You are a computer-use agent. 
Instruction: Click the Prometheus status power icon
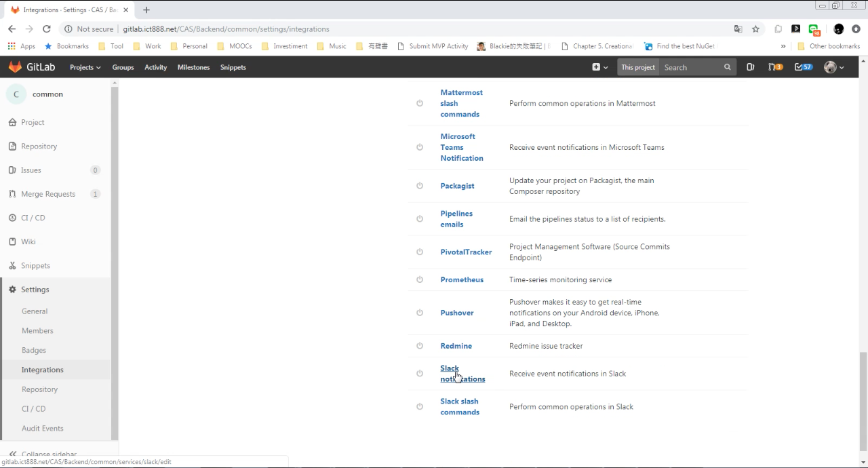coord(420,279)
